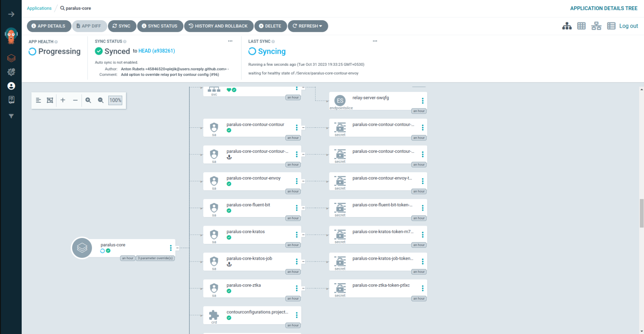Viewport: 644px width, 334px height.
Task: Open Settings from the gears sidebar icon
Action: (11, 72)
